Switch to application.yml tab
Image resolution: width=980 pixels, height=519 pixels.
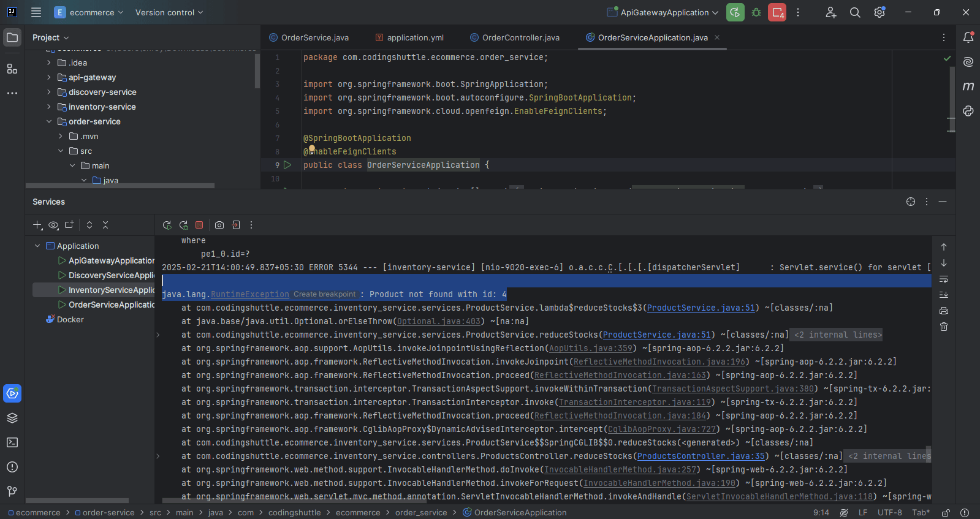click(409, 37)
